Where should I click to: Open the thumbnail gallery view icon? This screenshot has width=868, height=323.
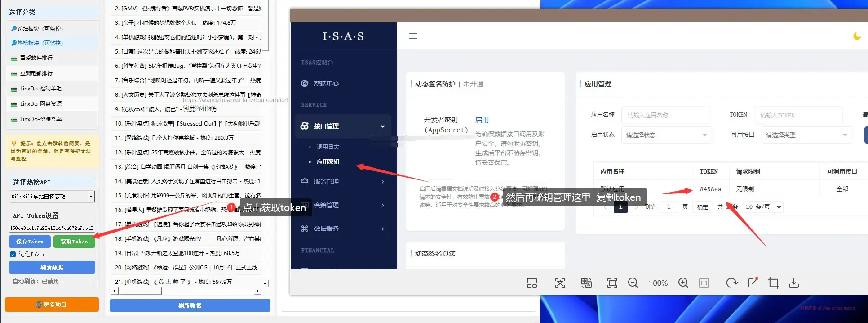tap(532, 283)
